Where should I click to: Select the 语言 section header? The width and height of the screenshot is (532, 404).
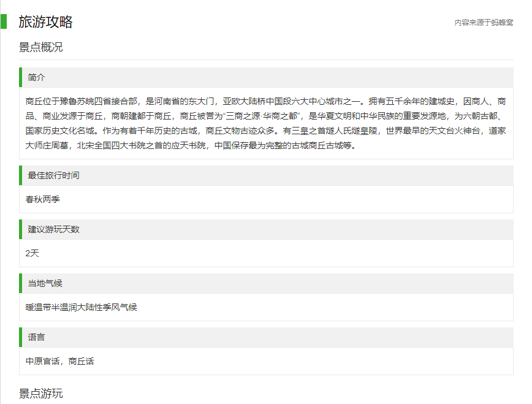pos(37,337)
